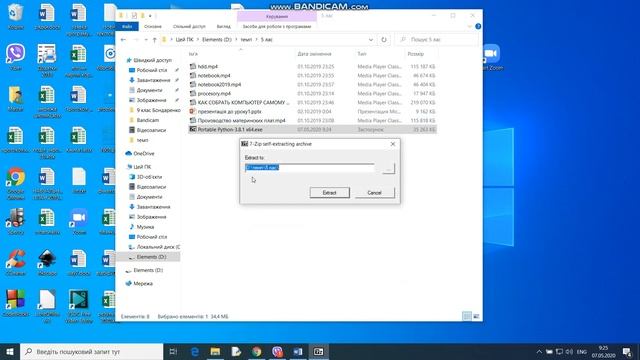This screenshot has width=640, height=360.
Task: Click the Zoom shortcut desktop icon
Action: pyautogui.click(x=79, y=222)
